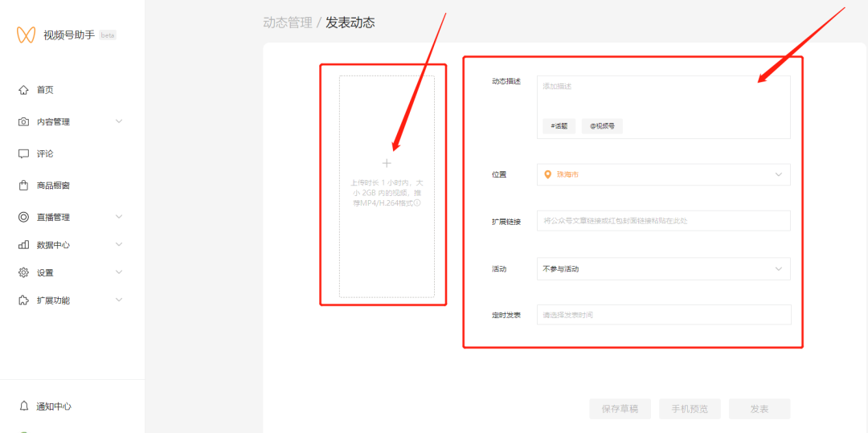Click the #话题 button
Image resolution: width=868 pixels, height=433 pixels.
(x=559, y=126)
